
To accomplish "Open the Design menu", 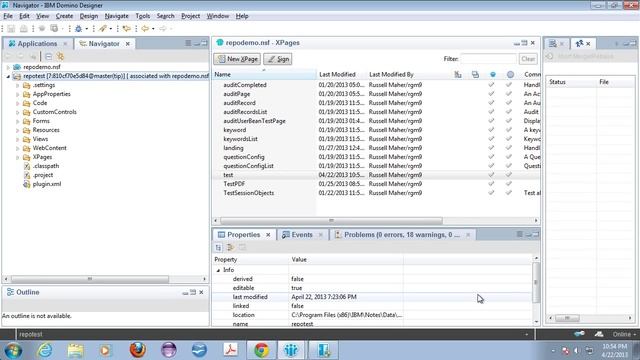I will (x=89, y=16).
